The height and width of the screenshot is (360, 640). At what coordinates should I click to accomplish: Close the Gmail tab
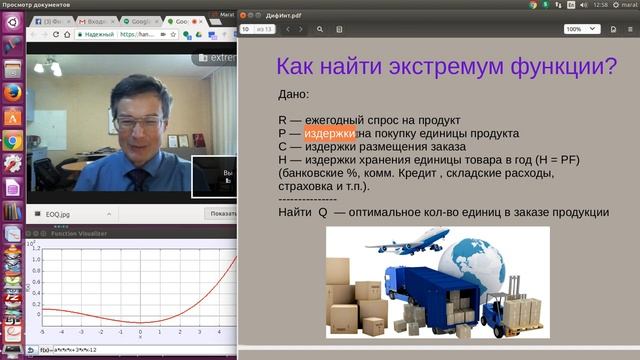click(112, 21)
